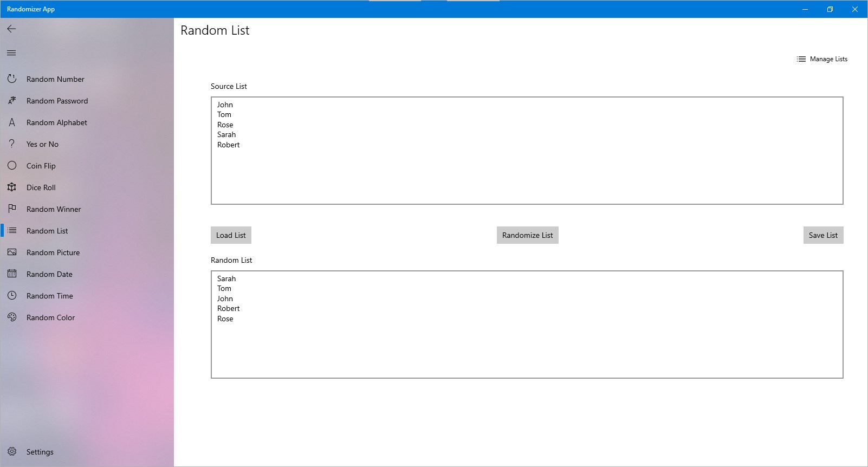Navigate to Random Winner

pyautogui.click(x=87, y=209)
